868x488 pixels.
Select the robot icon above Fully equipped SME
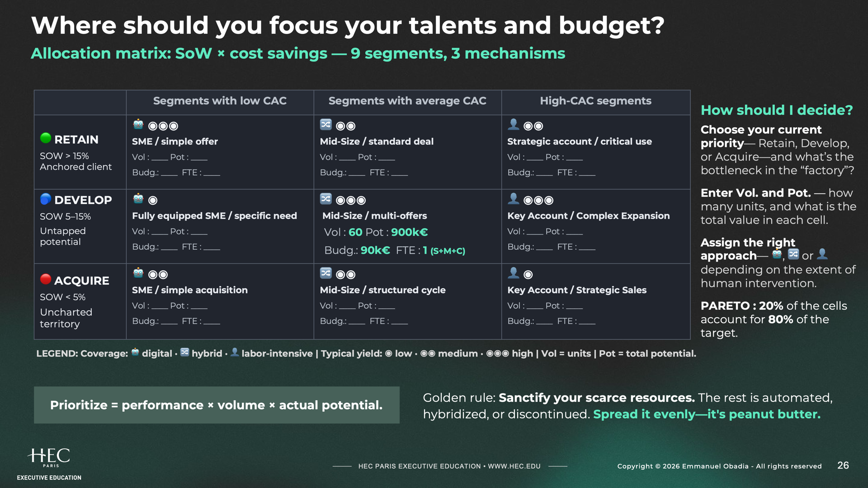[x=138, y=199]
